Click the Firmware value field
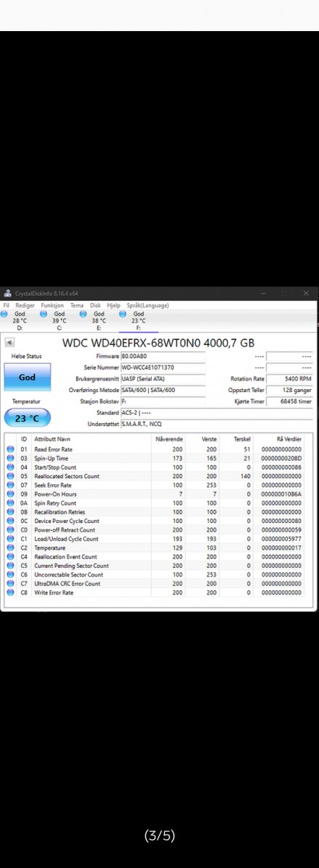 [x=163, y=357]
